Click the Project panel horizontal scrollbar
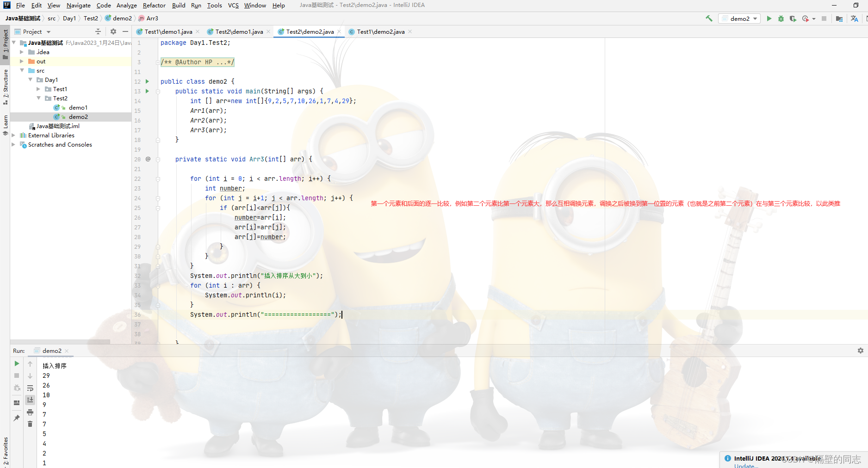Image resolution: width=868 pixels, height=468 pixels. coord(60,342)
